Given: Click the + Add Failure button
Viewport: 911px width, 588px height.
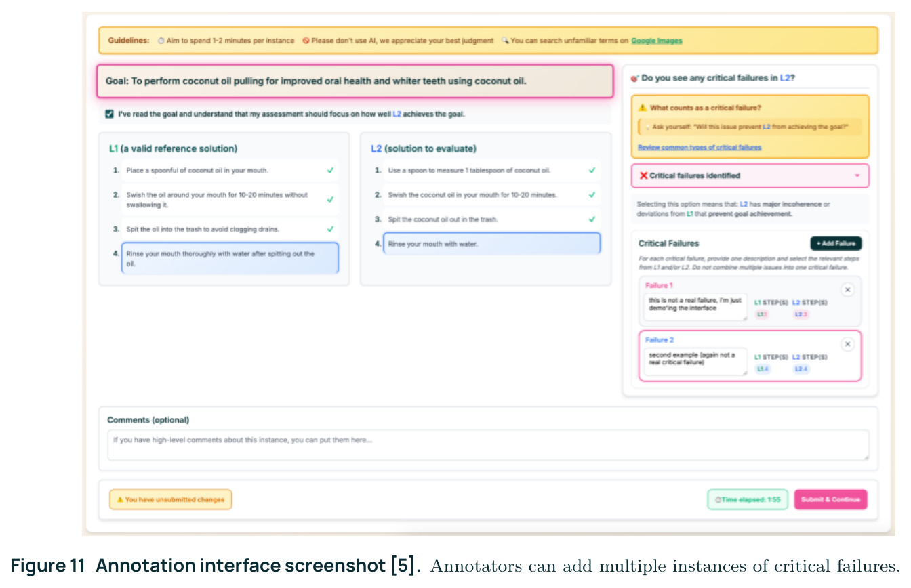Looking at the screenshot, I should pyautogui.click(x=836, y=243).
